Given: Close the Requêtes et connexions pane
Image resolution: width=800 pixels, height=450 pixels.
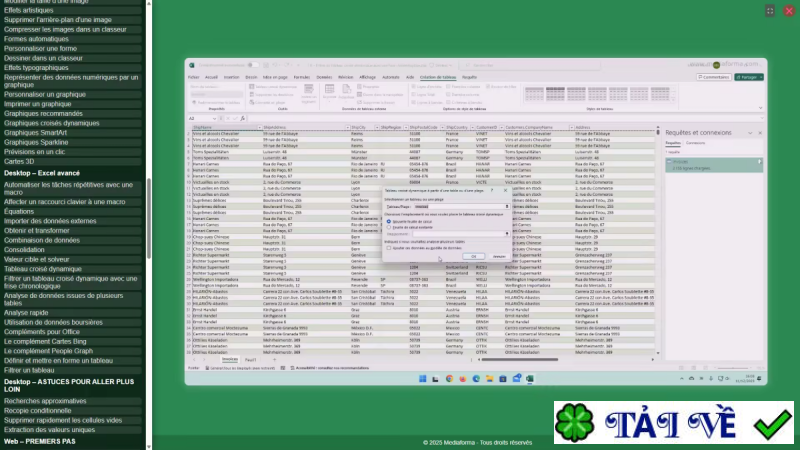Looking at the screenshot, I should coord(760,133).
